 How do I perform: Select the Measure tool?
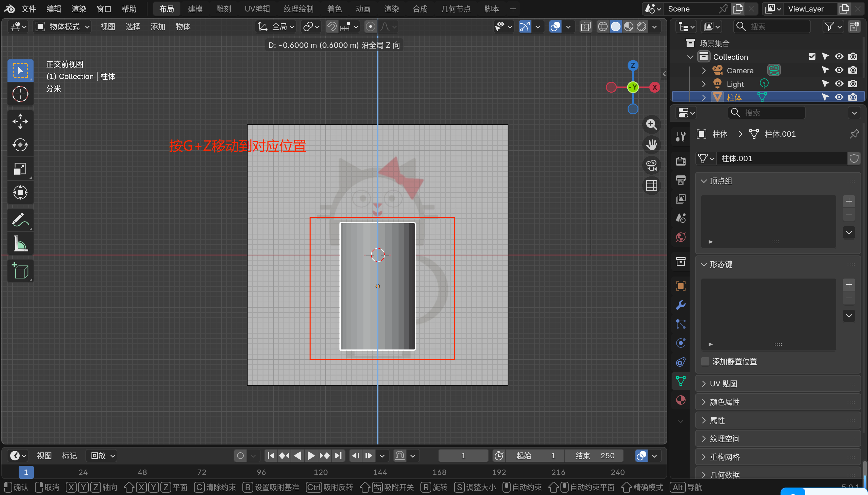click(x=20, y=244)
